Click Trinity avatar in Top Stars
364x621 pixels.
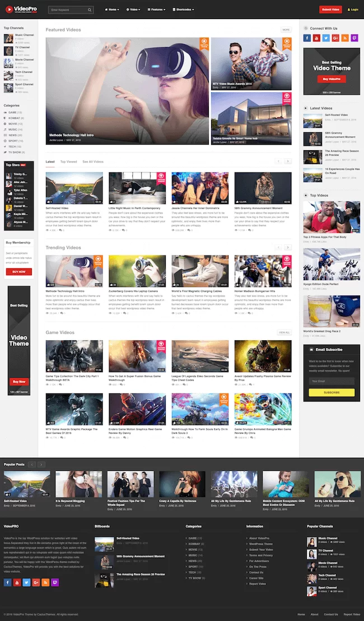9,175
